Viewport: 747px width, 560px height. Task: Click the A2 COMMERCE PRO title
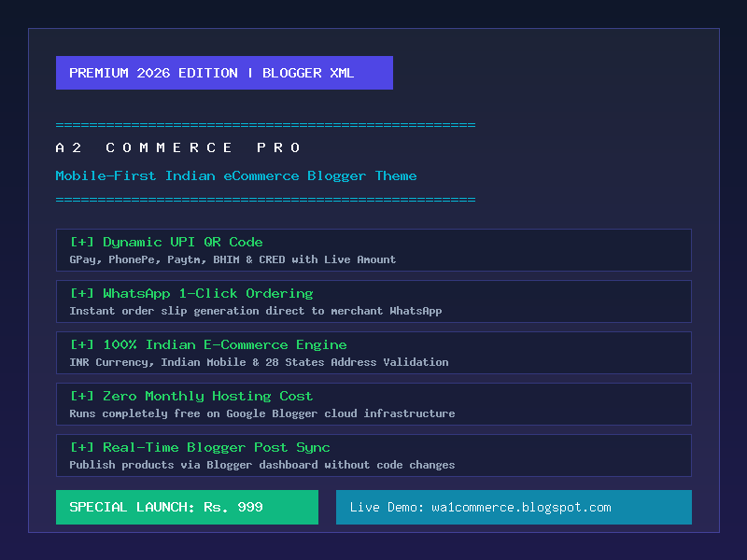[178, 147]
